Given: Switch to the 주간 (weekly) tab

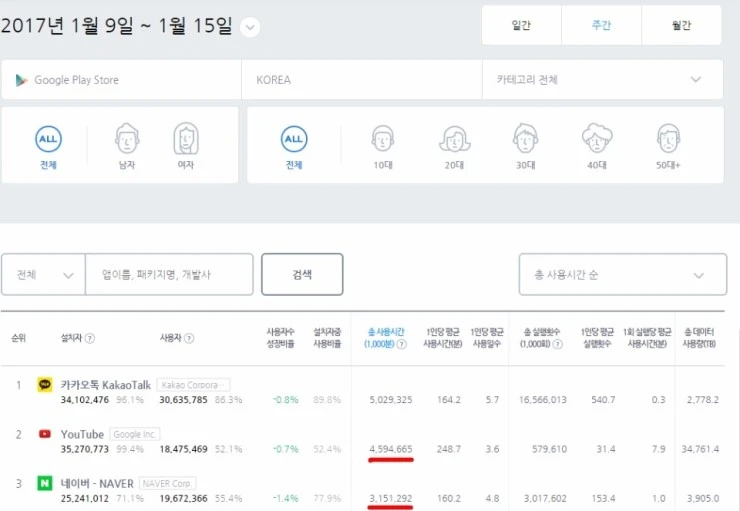Looking at the screenshot, I should [x=601, y=25].
